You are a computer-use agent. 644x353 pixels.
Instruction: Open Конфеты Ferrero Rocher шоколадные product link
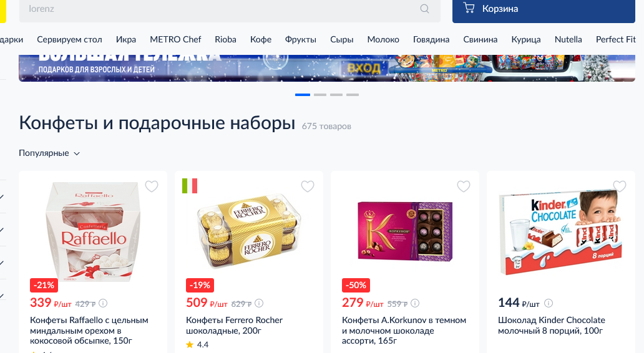(234, 325)
